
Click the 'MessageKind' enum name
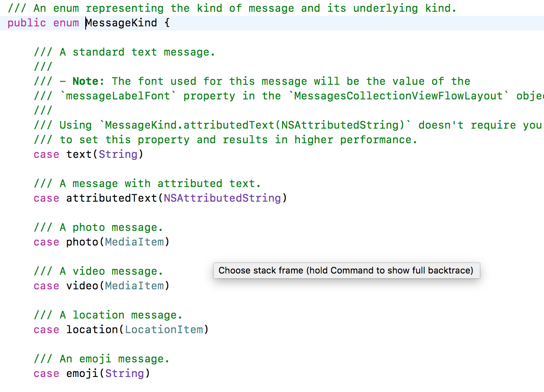[x=121, y=23]
